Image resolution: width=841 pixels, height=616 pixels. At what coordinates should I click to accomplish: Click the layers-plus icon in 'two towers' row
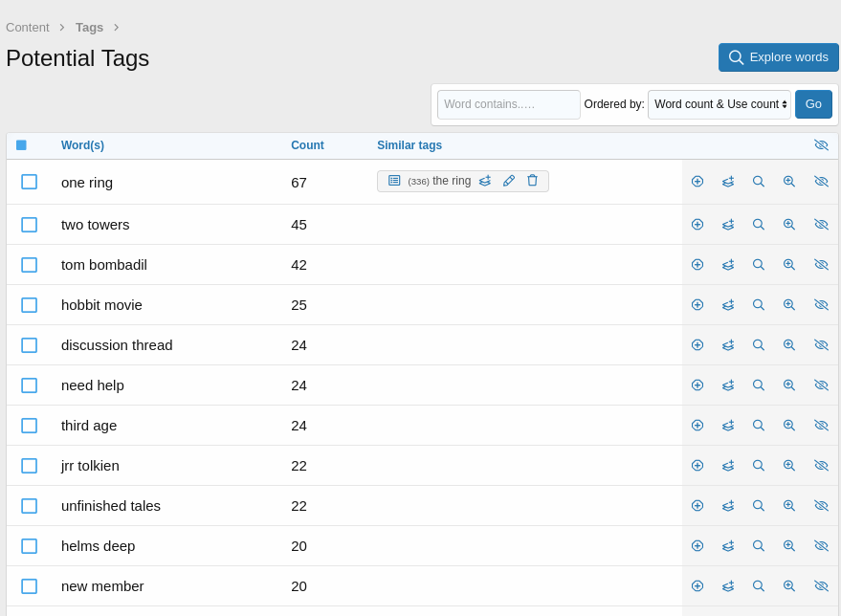coord(728,225)
